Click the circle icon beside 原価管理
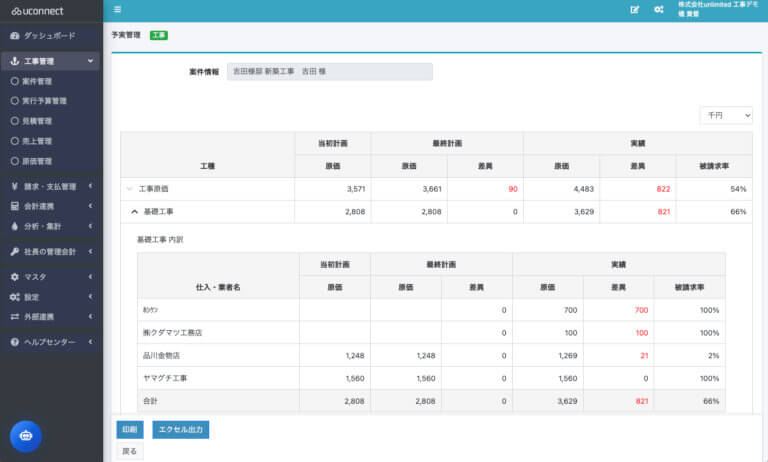Viewport: 768px width, 462px height. tap(15, 161)
